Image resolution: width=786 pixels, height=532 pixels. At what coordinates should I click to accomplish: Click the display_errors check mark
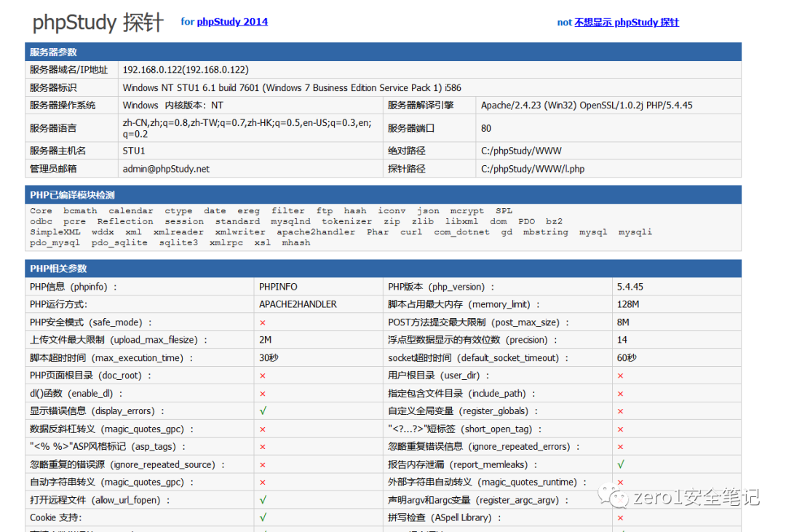click(263, 411)
